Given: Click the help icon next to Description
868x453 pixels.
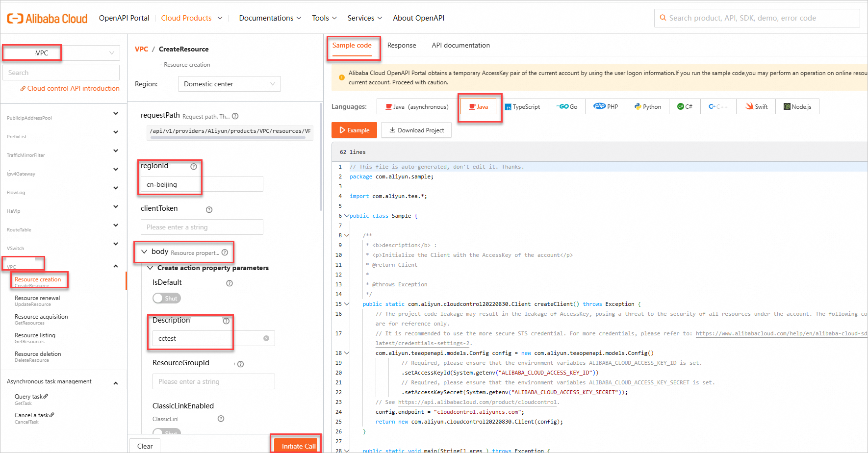Looking at the screenshot, I should pyautogui.click(x=226, y=321).
